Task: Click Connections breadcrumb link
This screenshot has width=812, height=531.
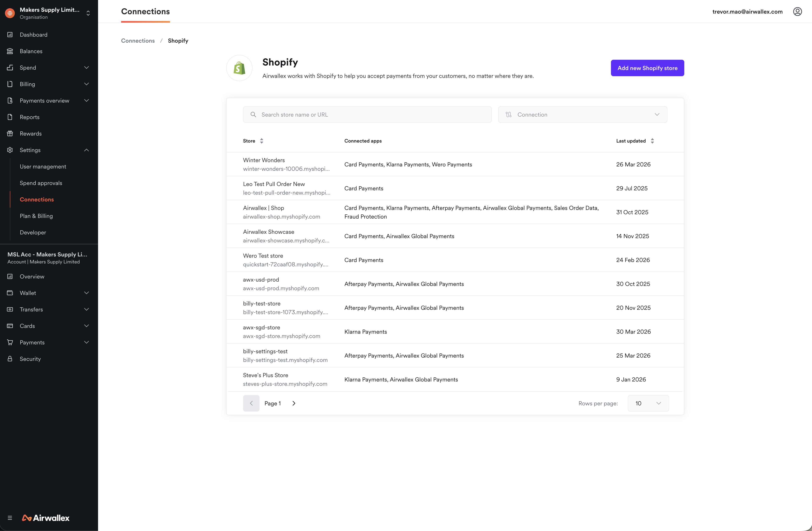Action: [x=138, y=41]
